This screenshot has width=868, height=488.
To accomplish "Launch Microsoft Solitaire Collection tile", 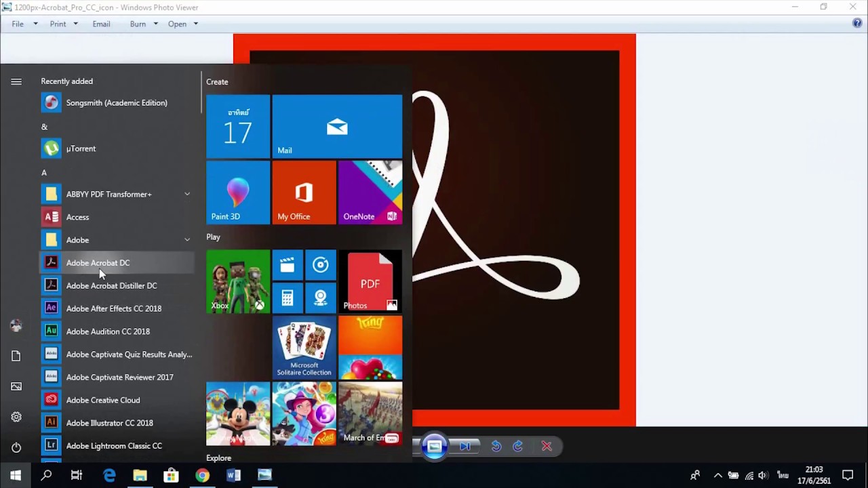I will tap(304, 348).
